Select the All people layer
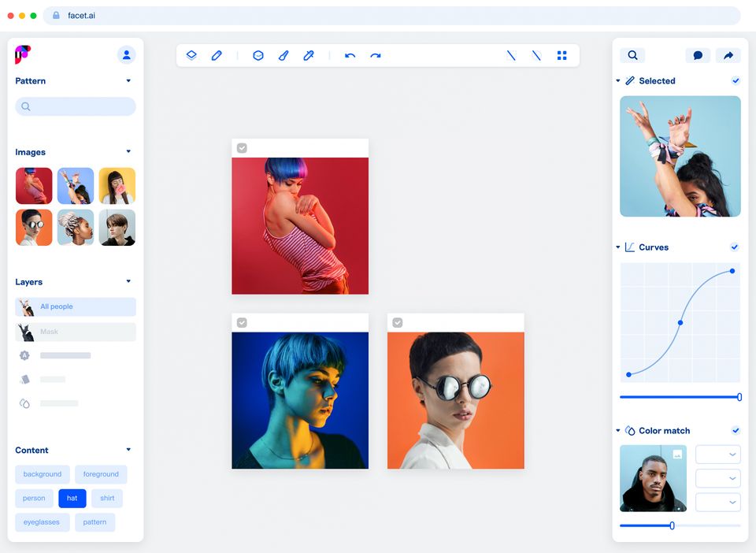The width and height of the screenshot is (756, 553). tap(76, 306)
